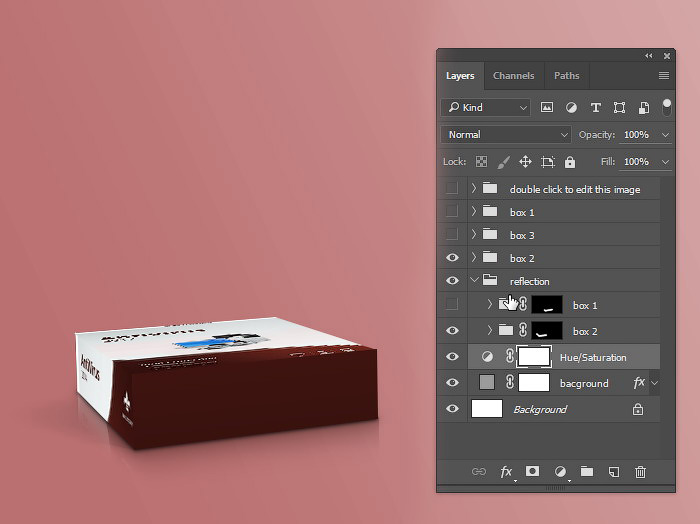The width and height of the screenshot is (700, 524).
Task: Show box 3 group
Action: 452,234
